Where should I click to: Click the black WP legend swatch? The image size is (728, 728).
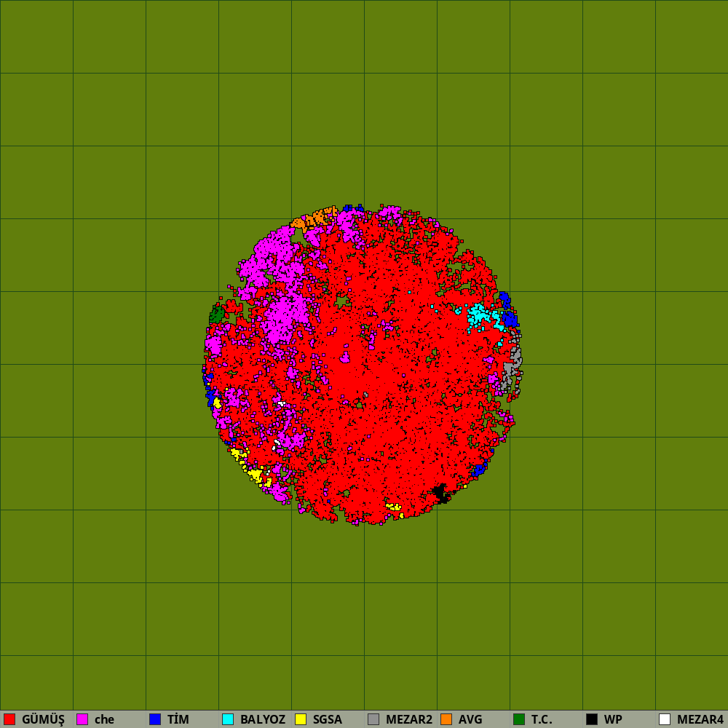592,719
